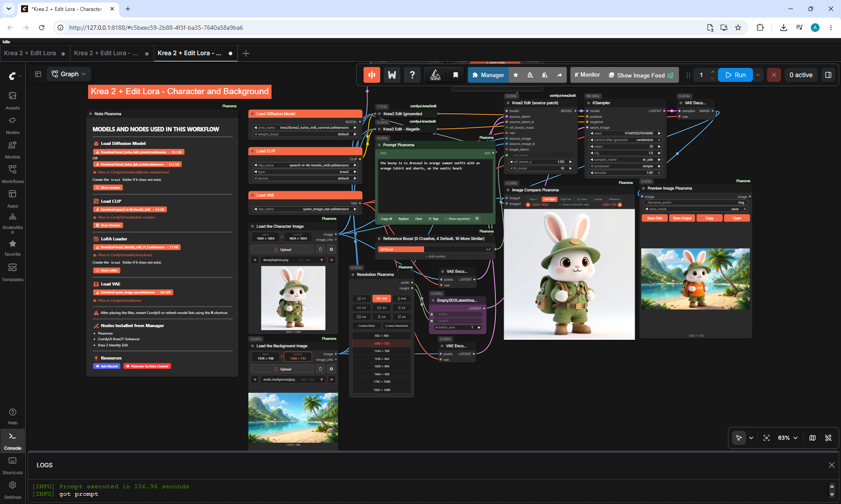
Task: Open the Settings gear in sidebar
Action: click(13, 490)
